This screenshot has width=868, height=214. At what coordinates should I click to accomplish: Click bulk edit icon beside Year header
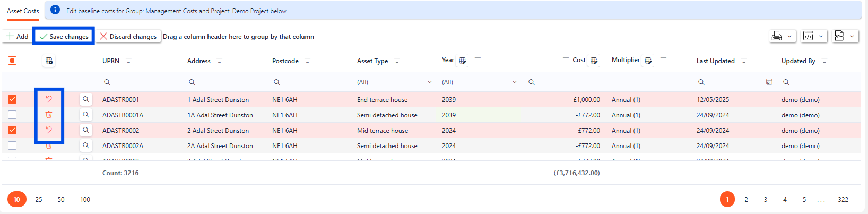point(463,61)
